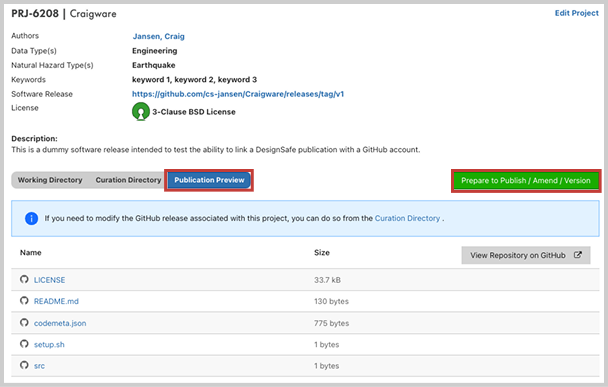This screenshot has height=387, width=608.
Task: Click the Engineering data type value
Action: click(x=154, y=51)
